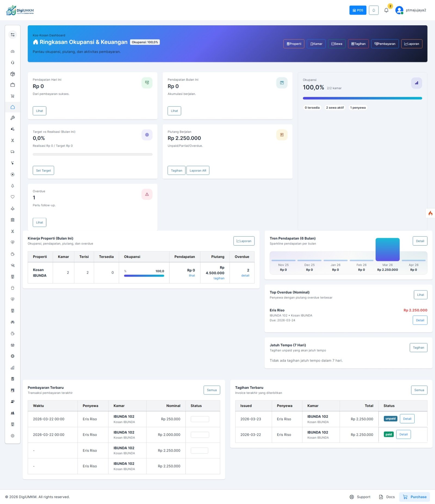Open the ptmajujaya2 user profile menu

coord(411,10)
